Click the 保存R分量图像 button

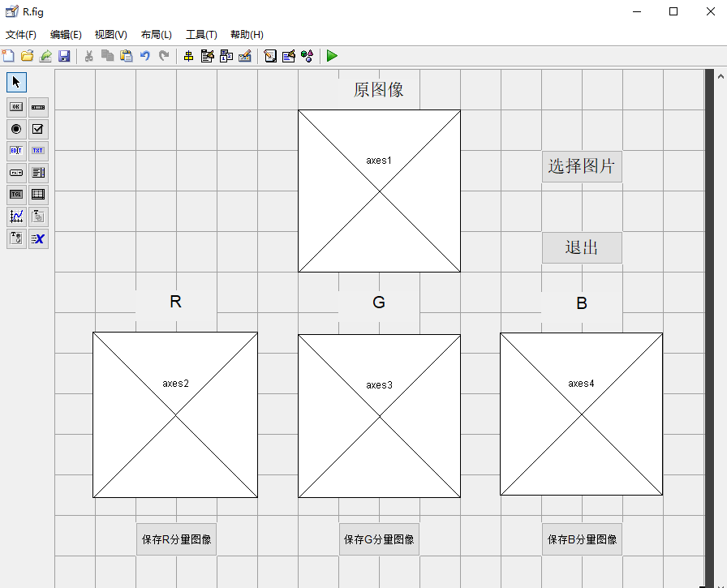click(176, 538)
